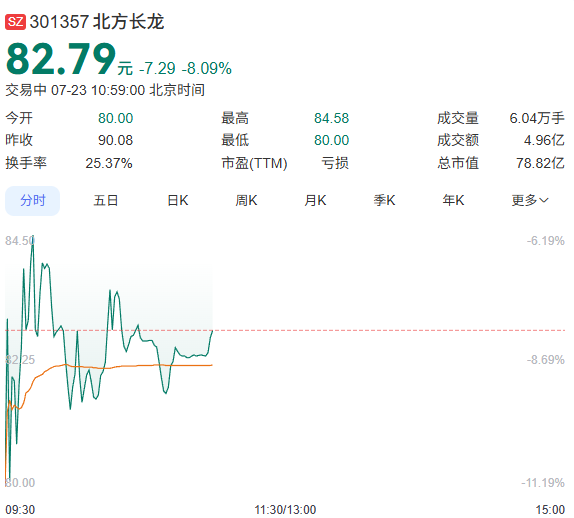Click the chart axis label -8.69%

[545, 360]
